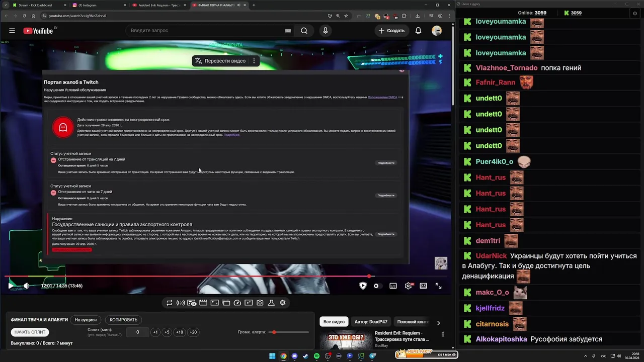Open options menu for Resident Evil suggested video
Screen dimensions: 644x362
[443, 334]
